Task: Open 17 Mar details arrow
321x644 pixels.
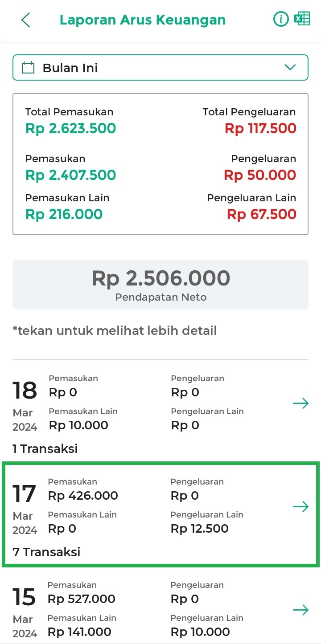Action: pyautogui.click(x=300, y=507)
